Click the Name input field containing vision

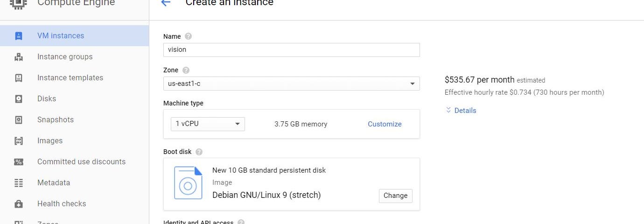(292, 50)
